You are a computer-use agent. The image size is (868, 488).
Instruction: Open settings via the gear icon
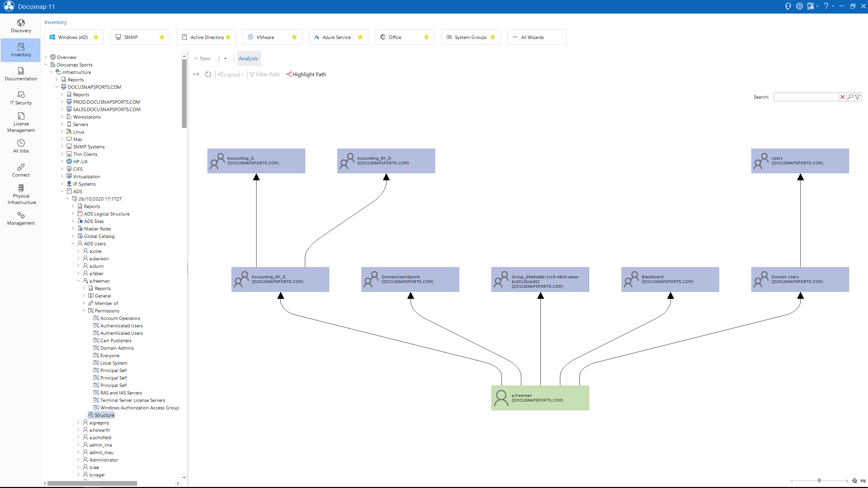click(800, 6)
